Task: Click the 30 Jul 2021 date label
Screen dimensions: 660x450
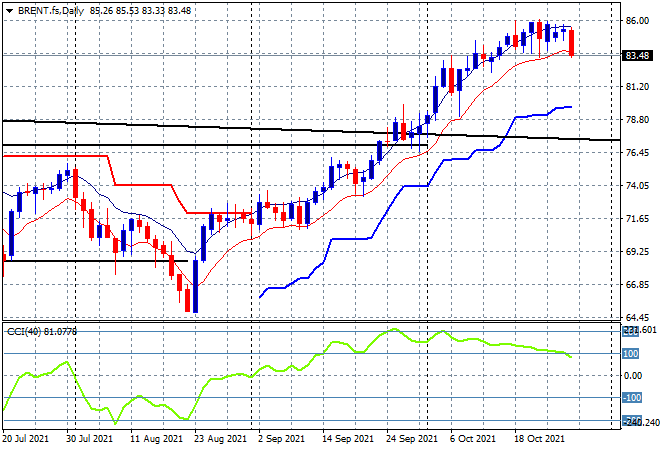Action: (89, 439)
